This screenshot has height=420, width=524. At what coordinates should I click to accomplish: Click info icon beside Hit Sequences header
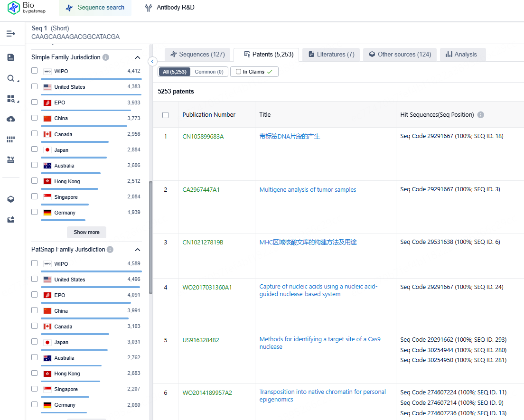[x=481, y=115]
